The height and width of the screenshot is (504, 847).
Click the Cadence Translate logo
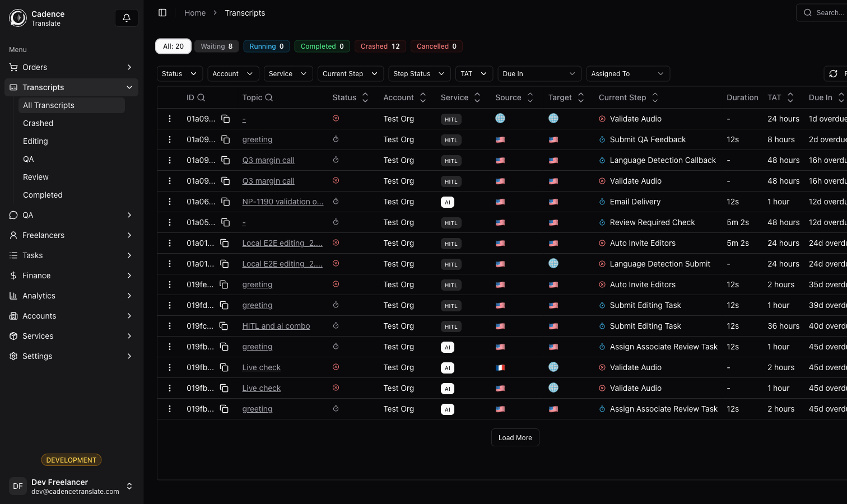pyautogui.click(x=18, y=18)
